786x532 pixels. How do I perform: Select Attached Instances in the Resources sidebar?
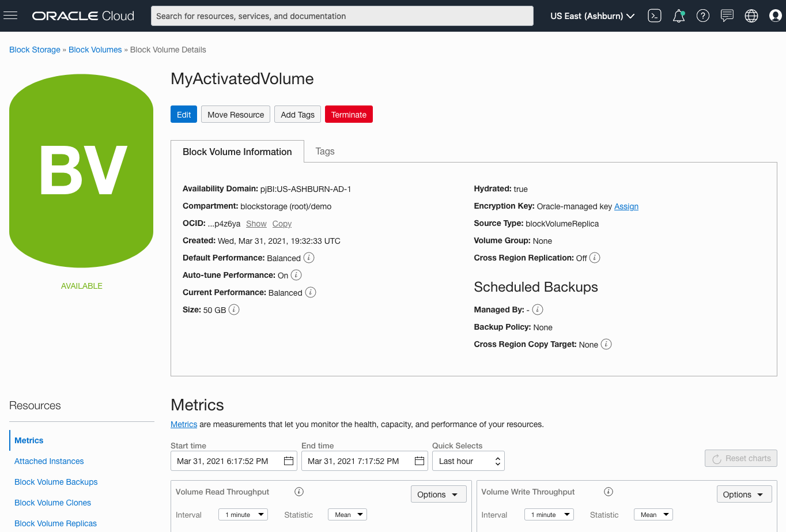[x=49, y=461]
